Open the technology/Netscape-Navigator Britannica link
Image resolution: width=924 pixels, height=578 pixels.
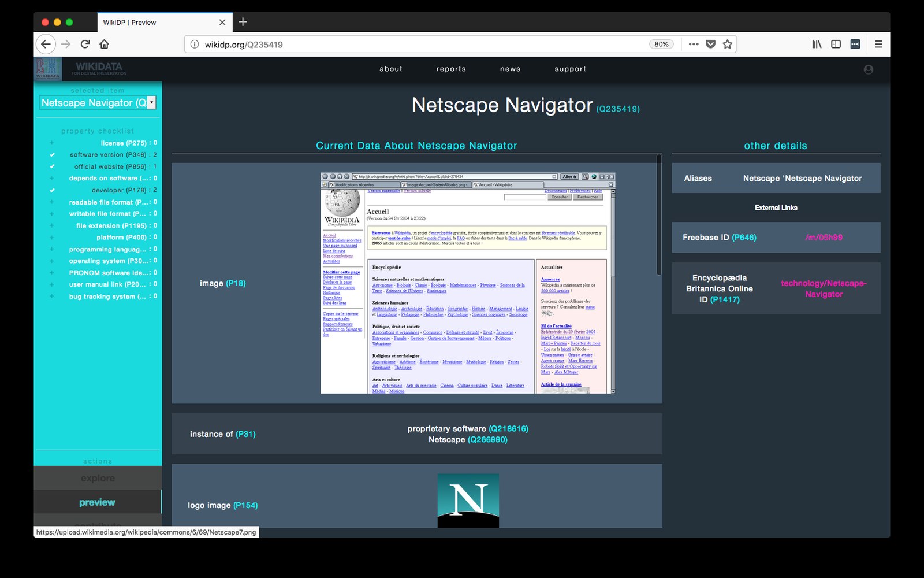pos(824,288)
